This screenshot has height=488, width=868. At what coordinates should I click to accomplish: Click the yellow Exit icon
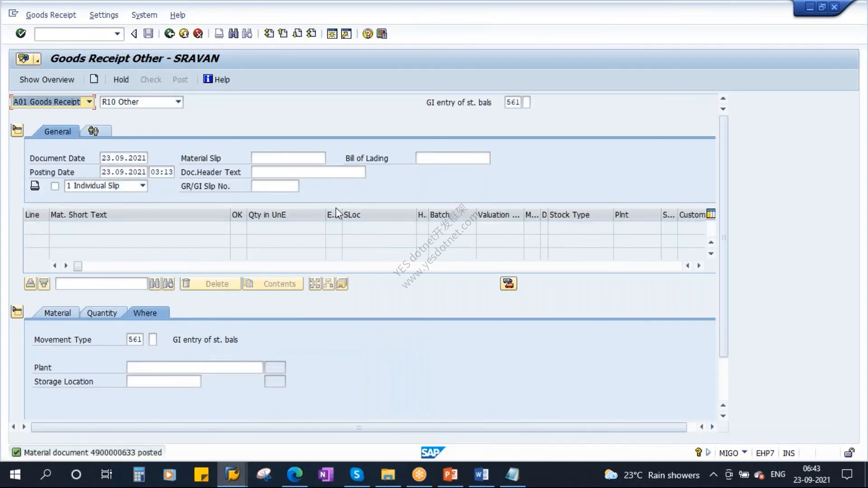[184, 33]
